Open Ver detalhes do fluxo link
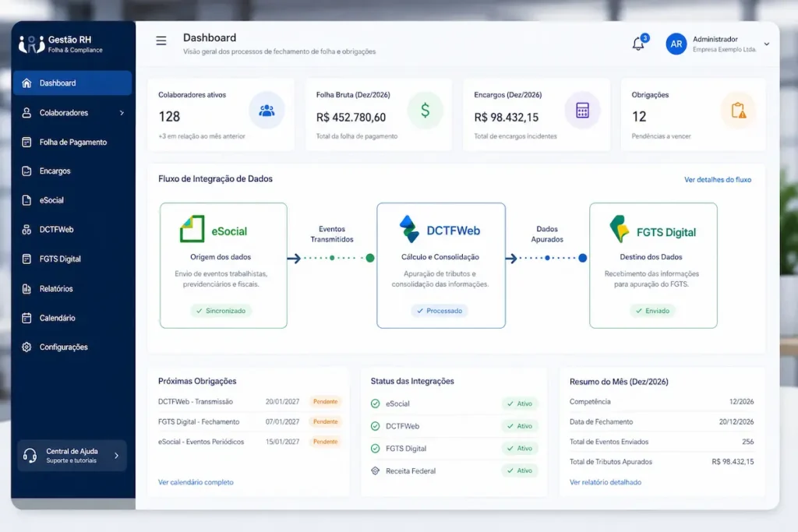Screen dimensions: 798x532 pyautogui.click(x=718, y=179)
